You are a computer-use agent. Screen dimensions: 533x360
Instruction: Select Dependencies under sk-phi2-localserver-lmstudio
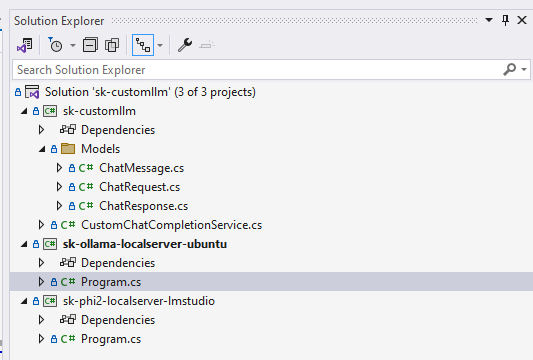click(118, 320)
